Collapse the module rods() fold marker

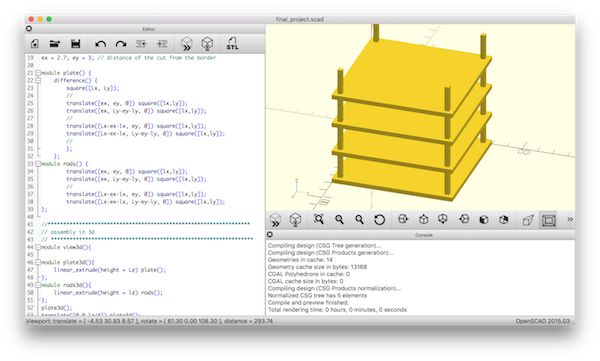[38, 164]
